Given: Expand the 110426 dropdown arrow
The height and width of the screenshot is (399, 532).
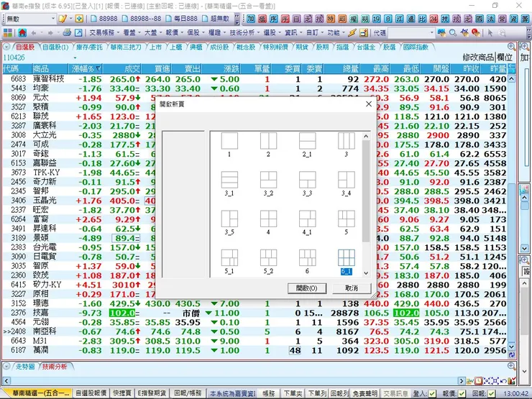Looking at the screenshot, I should [75, 58].
